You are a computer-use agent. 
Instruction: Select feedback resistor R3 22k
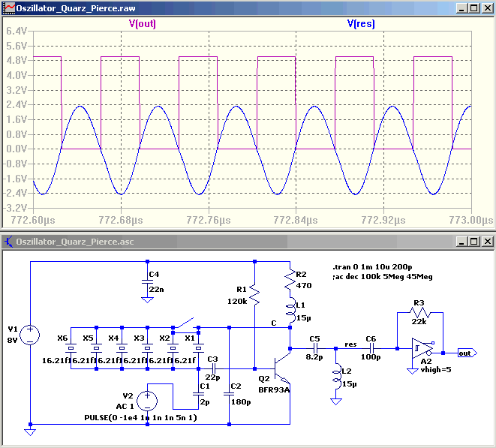[x=419, y=313]
